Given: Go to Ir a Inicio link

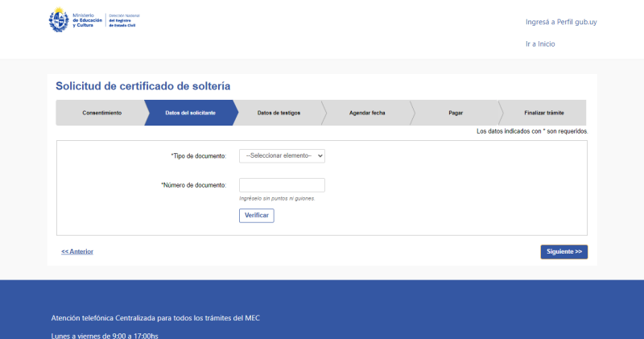Looking at the screenshot, I should [x=539, y=44].
